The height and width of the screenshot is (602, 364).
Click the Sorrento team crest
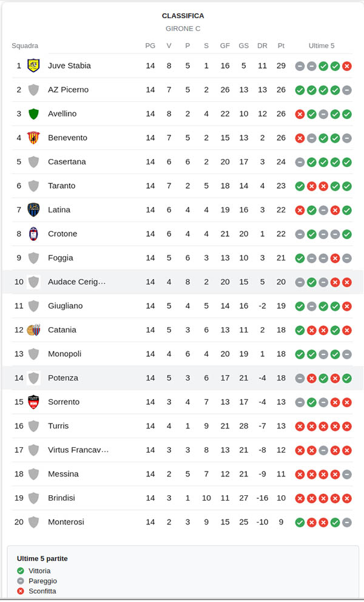[x=33, y=402]
